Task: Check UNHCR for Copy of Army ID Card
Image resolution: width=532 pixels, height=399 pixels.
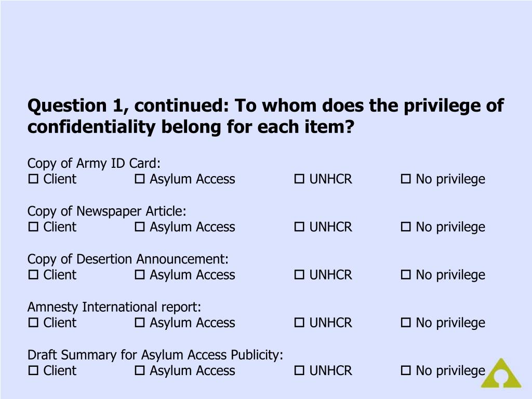Action: click(x=299, y=179)
